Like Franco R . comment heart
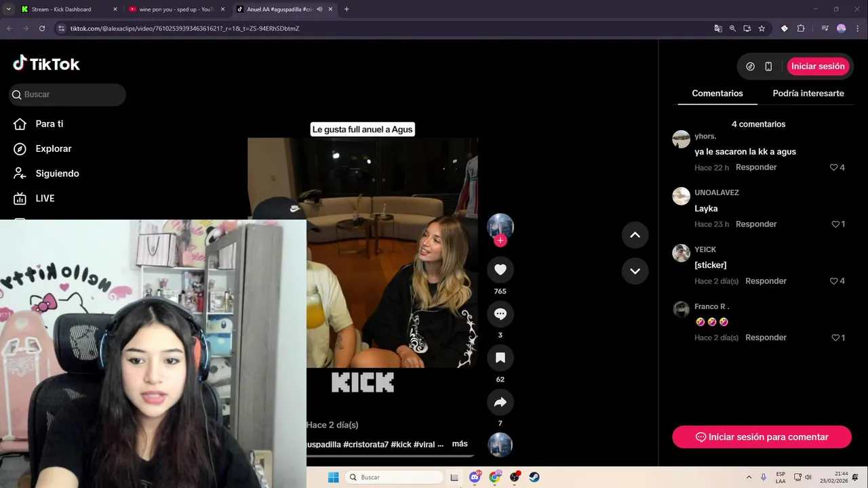Screen dimensions: 868x488 click(x=835, y=338)
